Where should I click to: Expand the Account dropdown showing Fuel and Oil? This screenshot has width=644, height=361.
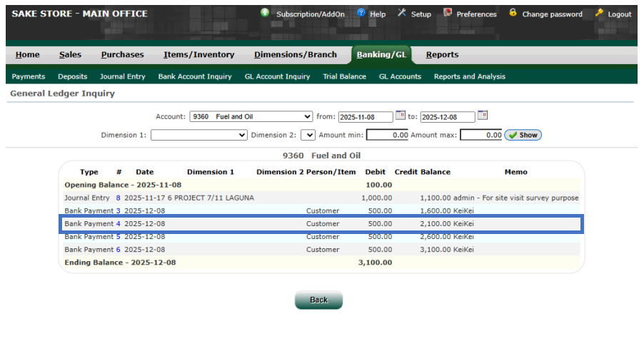point(251,116)
